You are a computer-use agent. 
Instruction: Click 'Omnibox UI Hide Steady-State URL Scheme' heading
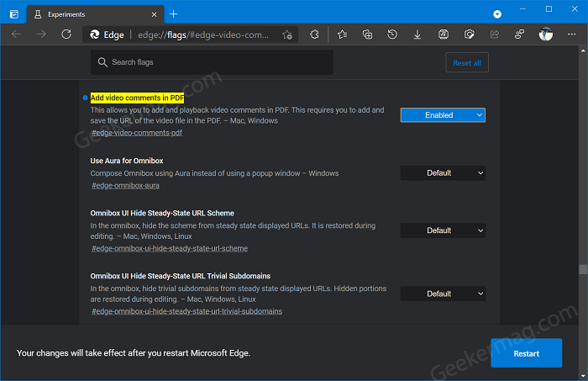(162, 214)
